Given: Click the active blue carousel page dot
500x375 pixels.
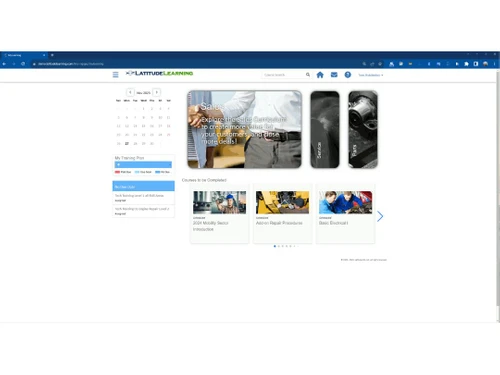Looking at the screenshot, I should pos(275,246).
